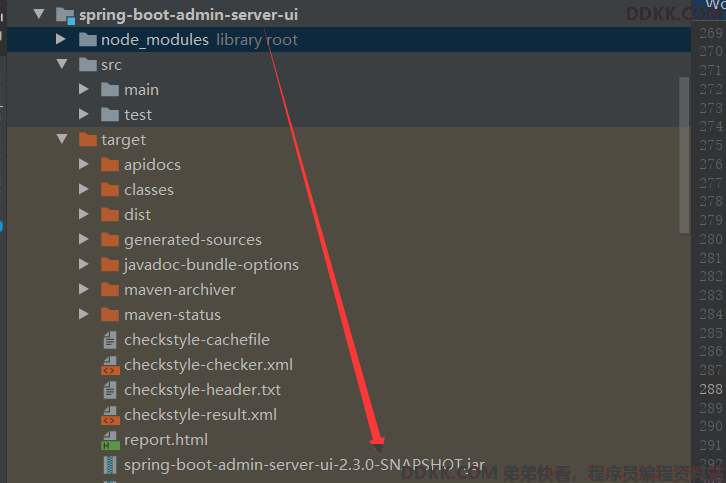This screenshot has width=726, height=483.
Task: Click the checkstyle-result.xml XML icon
Action: [x=110, y=415]
